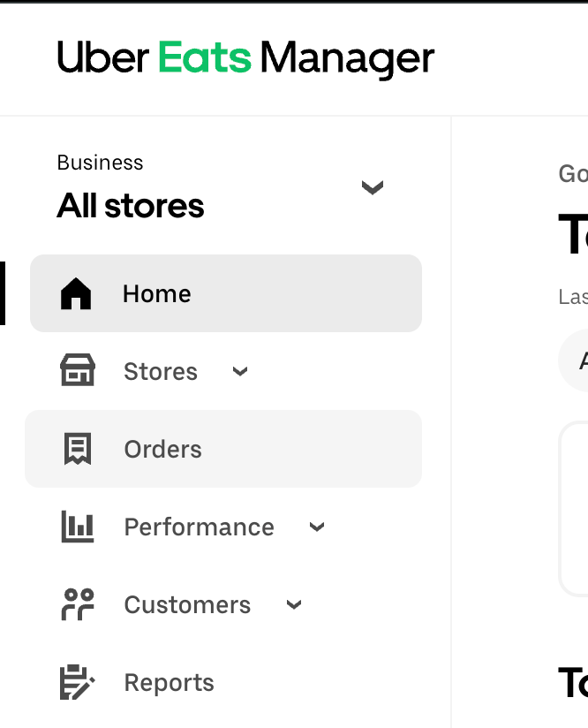The image size is (588, 728).
Task: Expand the Customers section chevron
Action: coord(293,604)
